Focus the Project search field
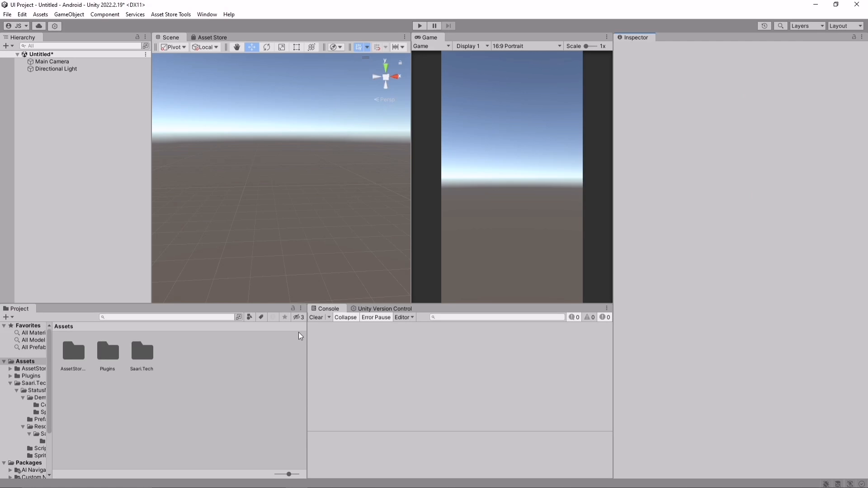The image size is (868, 488). point(166,317)
